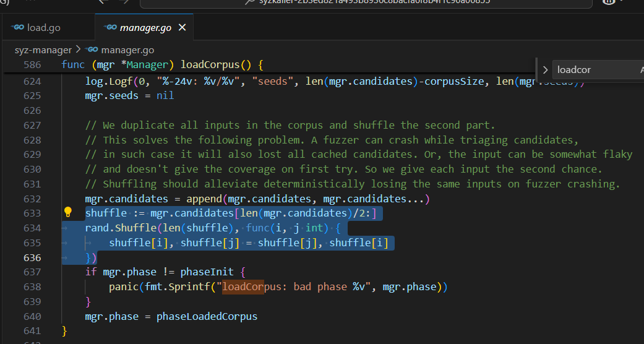Open the command center search box in title bar
This screenshot has height=344, width=644.
click(366, 2)
